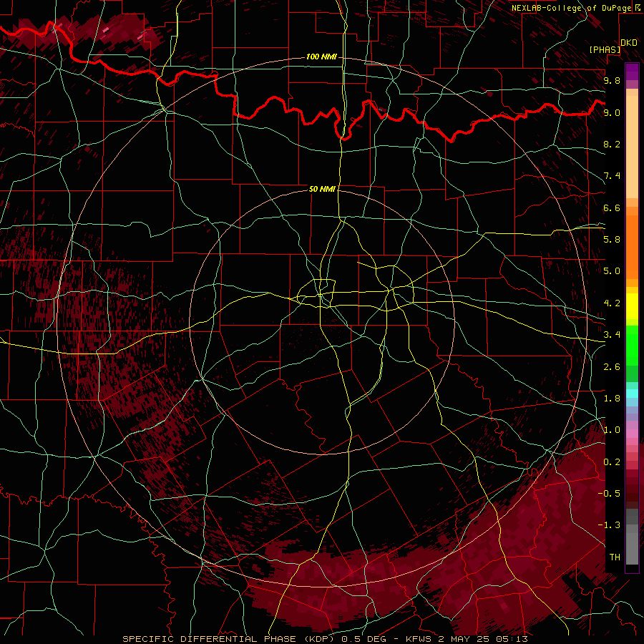
Task: Click the NEXLAB-College of DuPage label
Action: pyautogui.click(x=571, y=8)
